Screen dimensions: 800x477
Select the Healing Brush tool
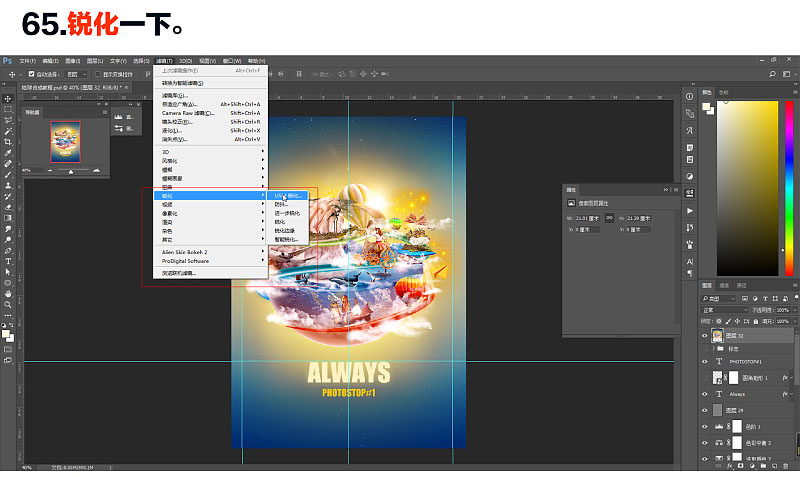(8, 164)
